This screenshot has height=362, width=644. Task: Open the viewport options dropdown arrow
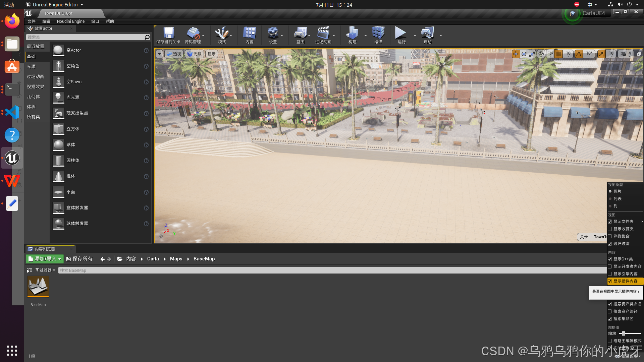pos(159,54)
